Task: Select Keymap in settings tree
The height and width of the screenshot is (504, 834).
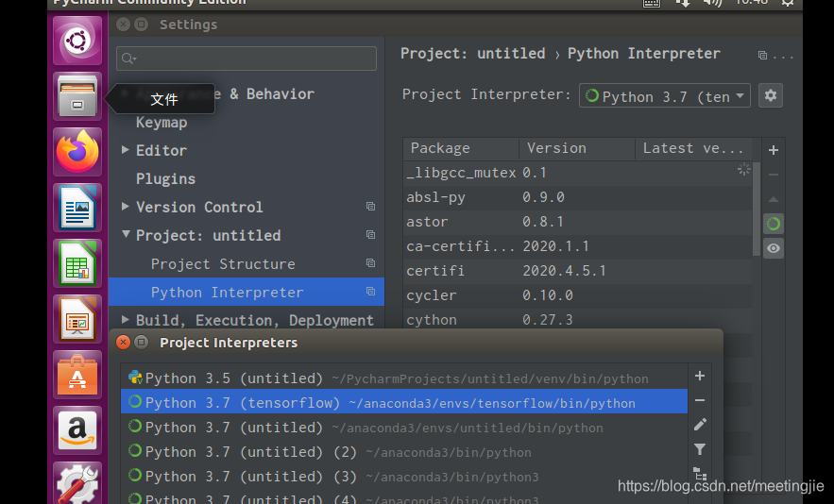Action: pyautogui.click(x=162, y=123)
